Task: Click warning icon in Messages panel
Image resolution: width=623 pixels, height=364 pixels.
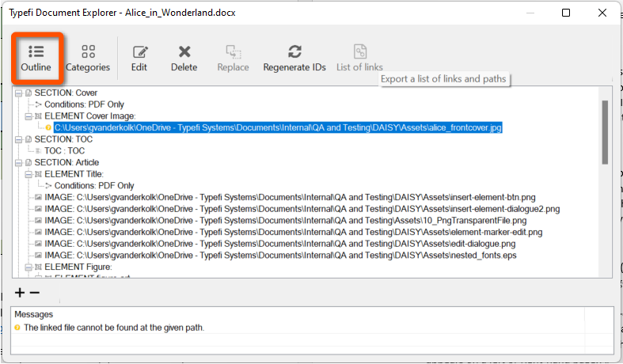Action: point(17,328)
